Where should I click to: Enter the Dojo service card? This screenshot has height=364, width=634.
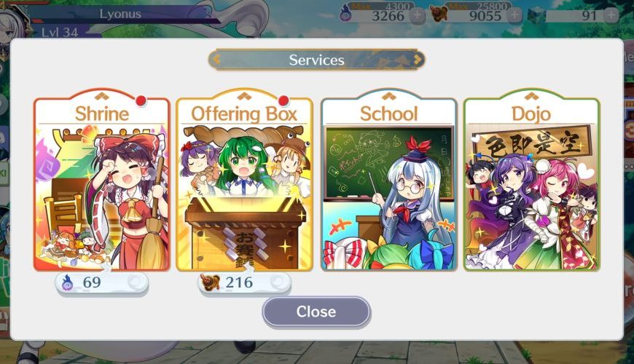pyautogui.click(x=532, y=181)
